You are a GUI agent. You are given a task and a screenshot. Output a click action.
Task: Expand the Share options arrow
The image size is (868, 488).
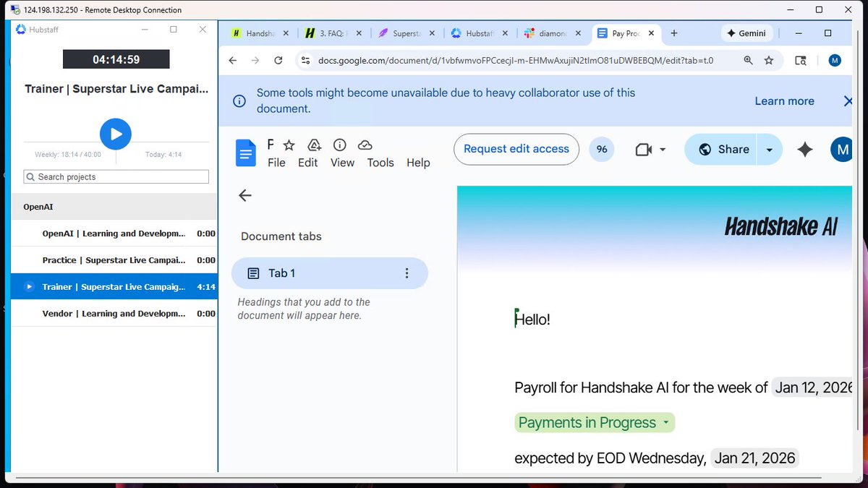(770, 150)
